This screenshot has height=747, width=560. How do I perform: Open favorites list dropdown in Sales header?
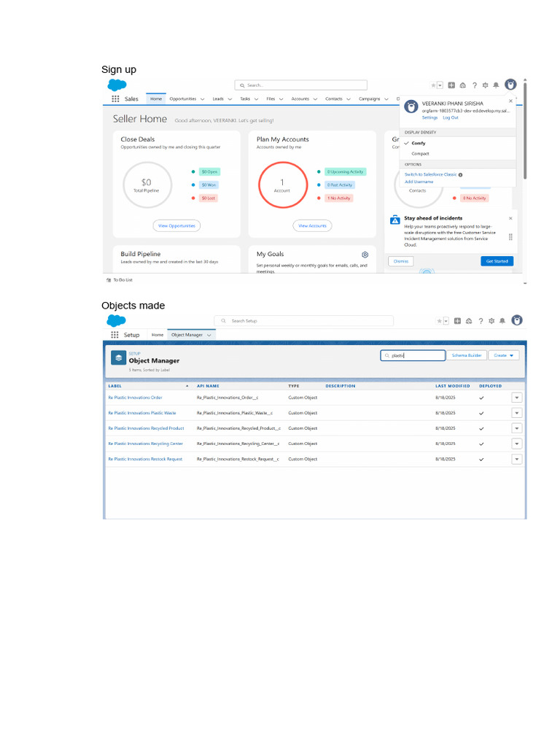(440, 85)
